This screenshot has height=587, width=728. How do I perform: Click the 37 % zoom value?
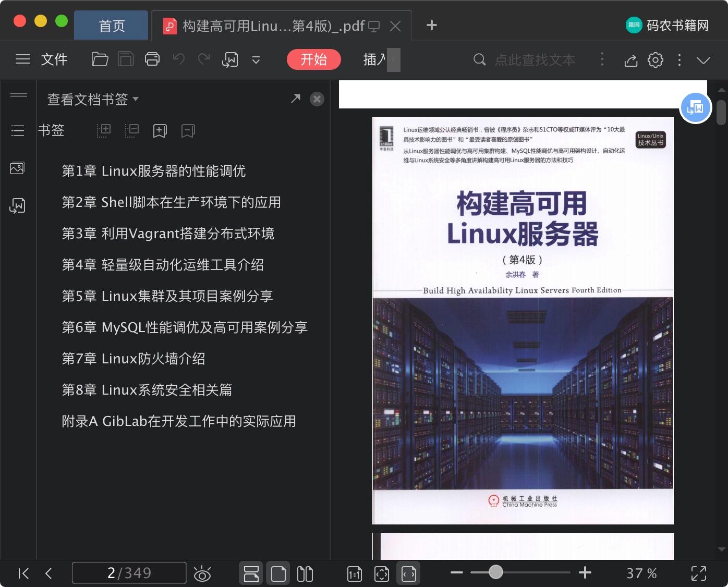coord(641,573)
